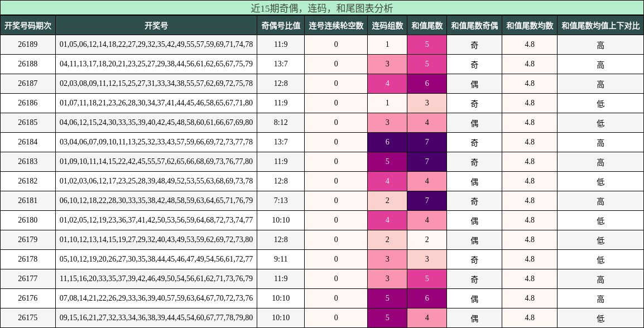Image resolution: width=644 pixels, height=328 pixels.
Task: Click period number 26177
Action: (x=28, y=278)
